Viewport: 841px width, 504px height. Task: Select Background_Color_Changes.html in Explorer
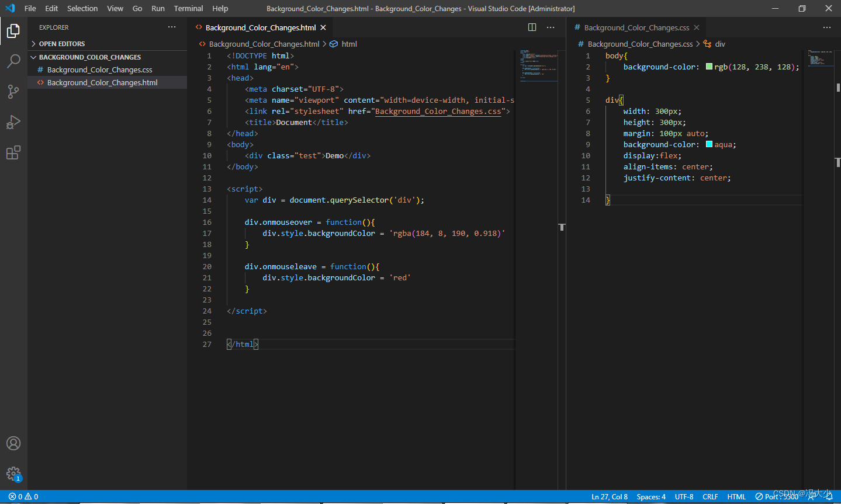(102, 82)
